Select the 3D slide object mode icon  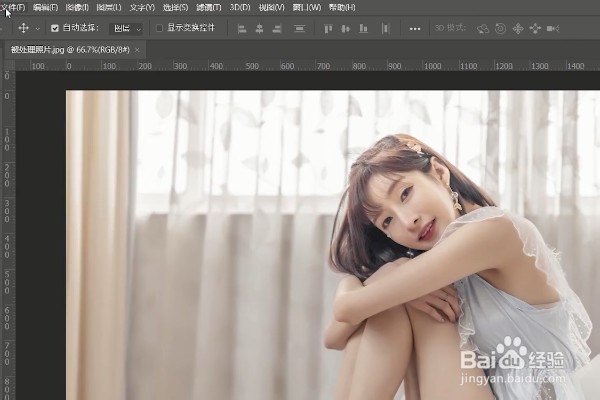pos(535,29)
